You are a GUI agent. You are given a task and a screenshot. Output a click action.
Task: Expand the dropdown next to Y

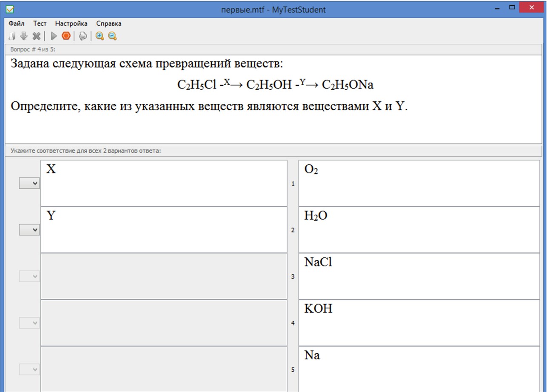click(x=29, y=230)
